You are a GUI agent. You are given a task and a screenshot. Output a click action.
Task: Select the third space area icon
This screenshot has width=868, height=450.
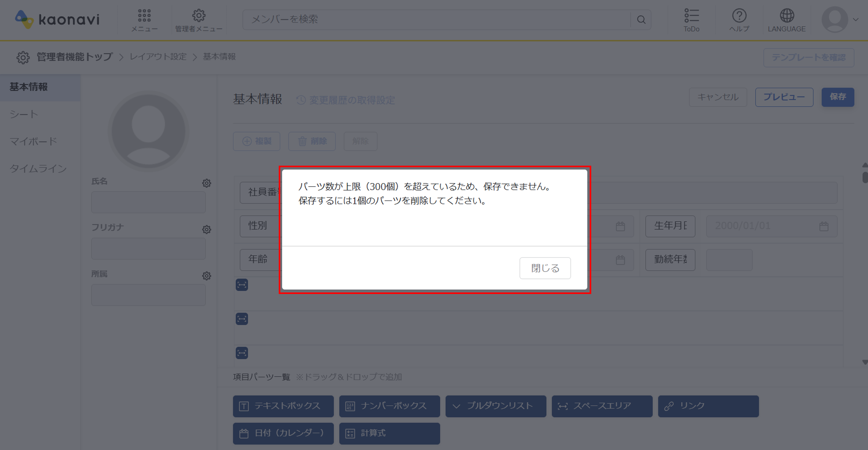click(242, 353)
